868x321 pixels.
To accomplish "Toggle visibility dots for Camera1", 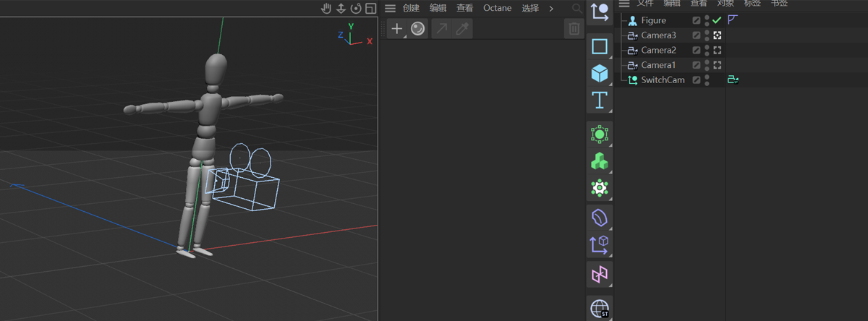I will [x=707, y=65].
